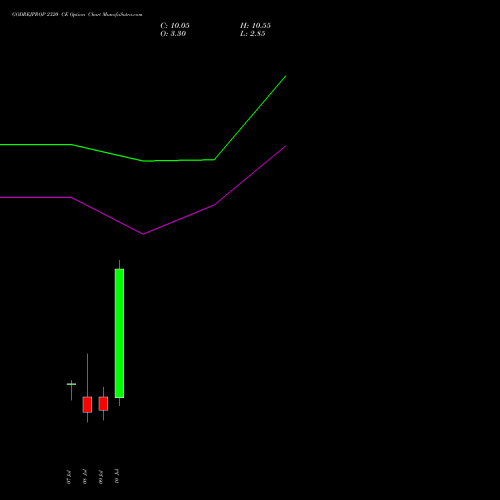Click the close value C: 10.05

point(175,26)
